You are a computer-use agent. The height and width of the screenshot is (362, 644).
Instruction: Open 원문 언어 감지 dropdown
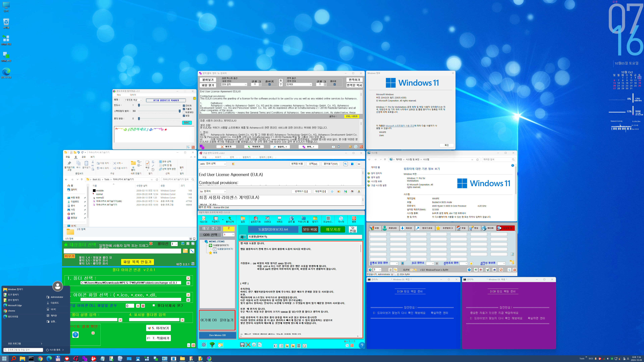point(234,84)
